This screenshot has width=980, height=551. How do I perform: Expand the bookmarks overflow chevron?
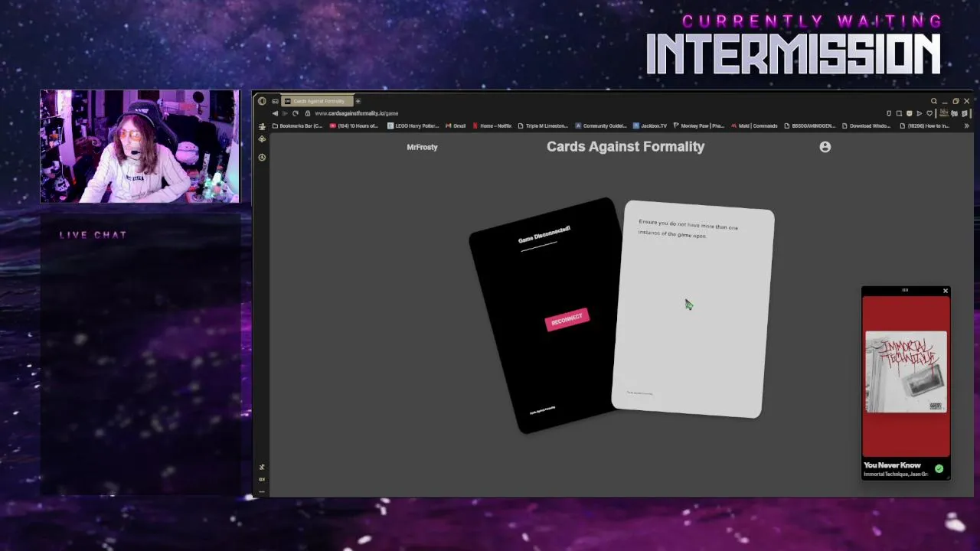pyautogui.click(x=966, y=126)
